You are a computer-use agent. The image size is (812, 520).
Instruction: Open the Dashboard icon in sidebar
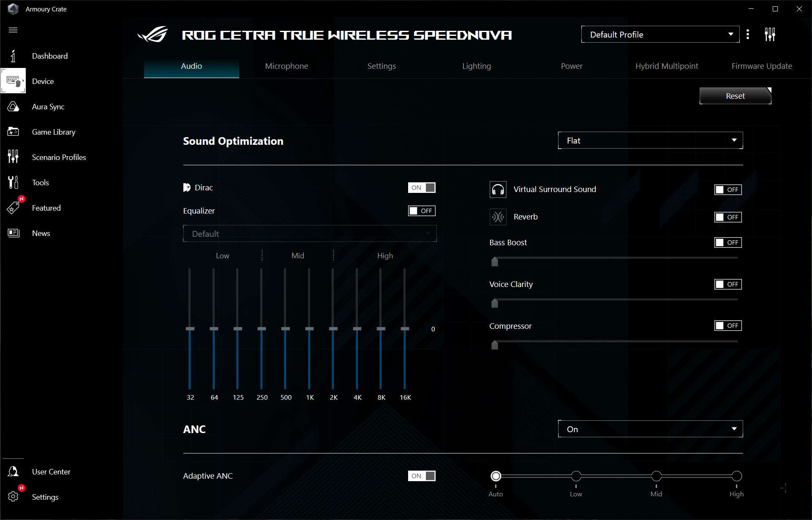[13, 56]
